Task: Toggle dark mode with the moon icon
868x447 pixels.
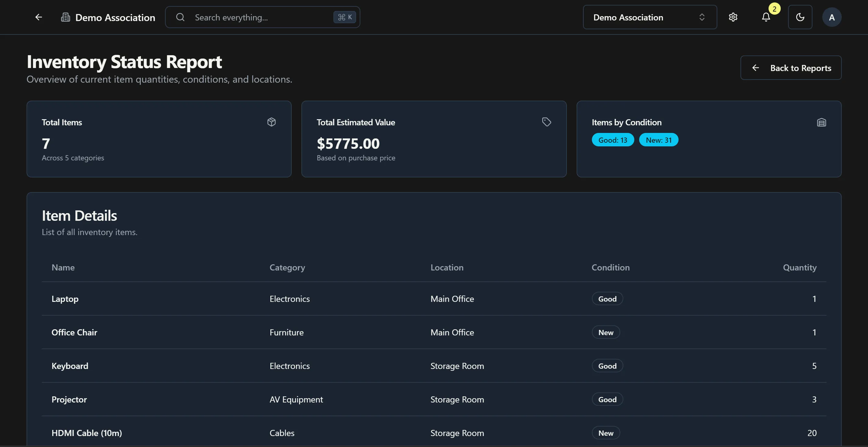Action: click(x=800, y=17)
